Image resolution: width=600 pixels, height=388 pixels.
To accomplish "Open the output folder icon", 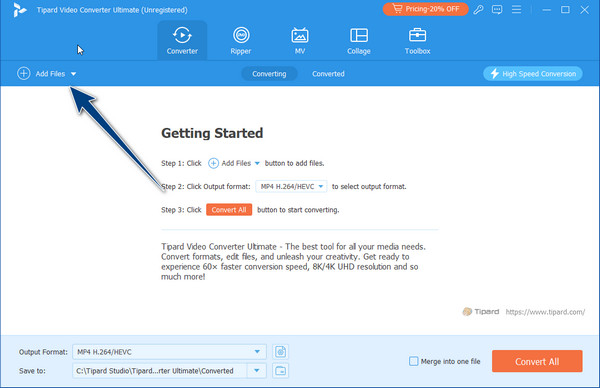I will pyautogui.click(x=280, y=371).
